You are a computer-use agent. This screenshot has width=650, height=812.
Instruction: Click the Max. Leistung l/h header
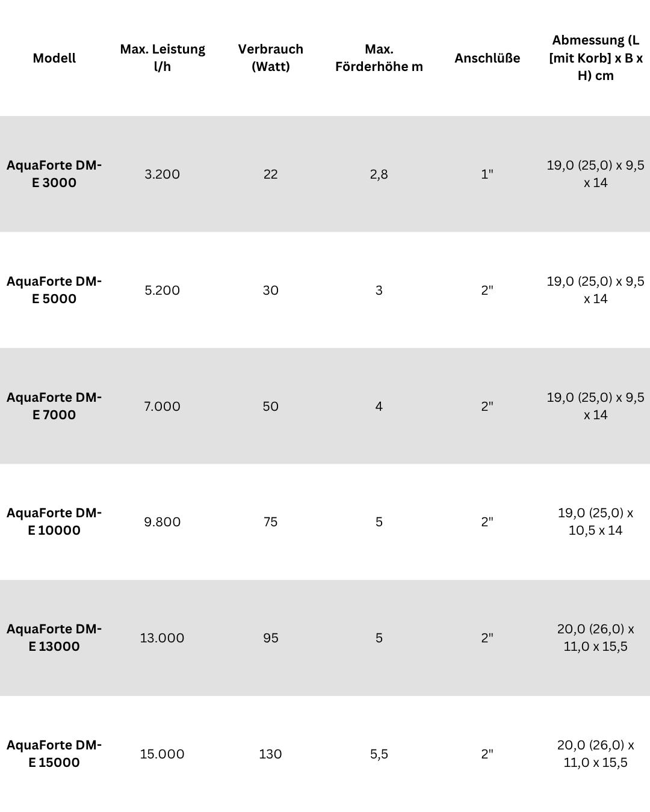click(x=162, y=58)
